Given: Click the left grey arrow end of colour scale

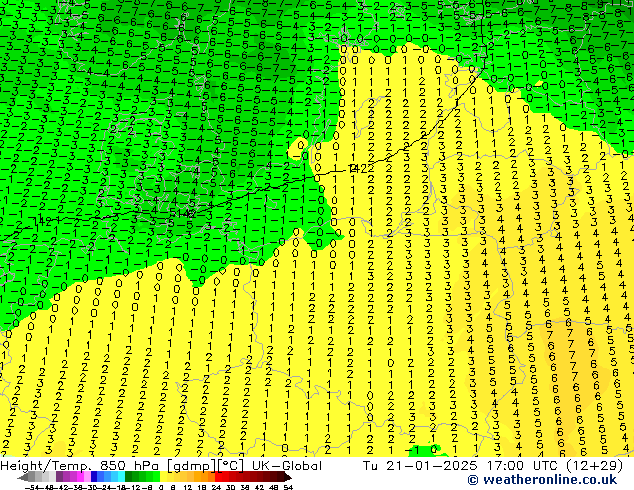Looking at the screenshot, I should click(22, 477).
